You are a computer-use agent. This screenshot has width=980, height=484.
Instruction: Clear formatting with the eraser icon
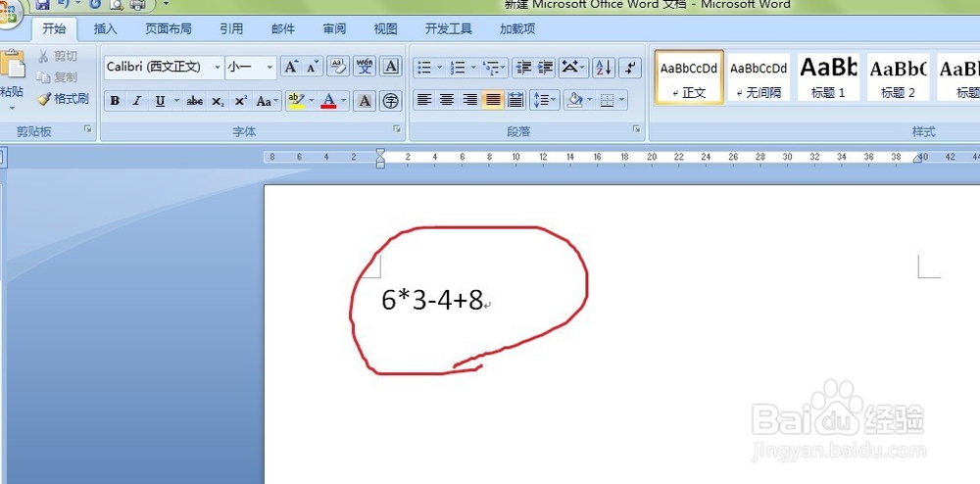338,67
